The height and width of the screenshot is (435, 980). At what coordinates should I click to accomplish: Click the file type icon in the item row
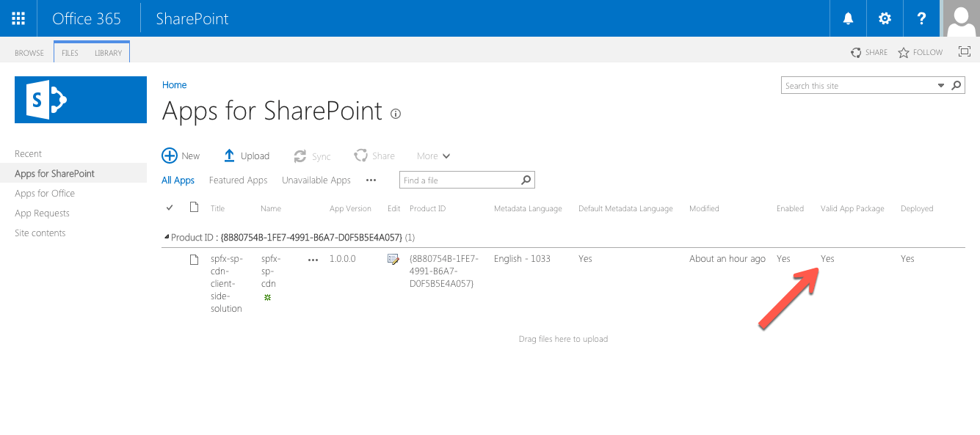[x=194, y=259]
